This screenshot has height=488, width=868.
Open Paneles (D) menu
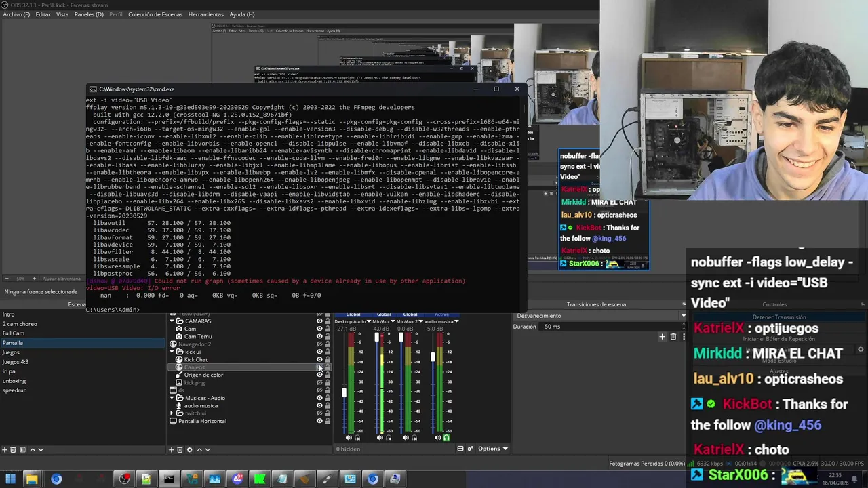tap(89, 14)
